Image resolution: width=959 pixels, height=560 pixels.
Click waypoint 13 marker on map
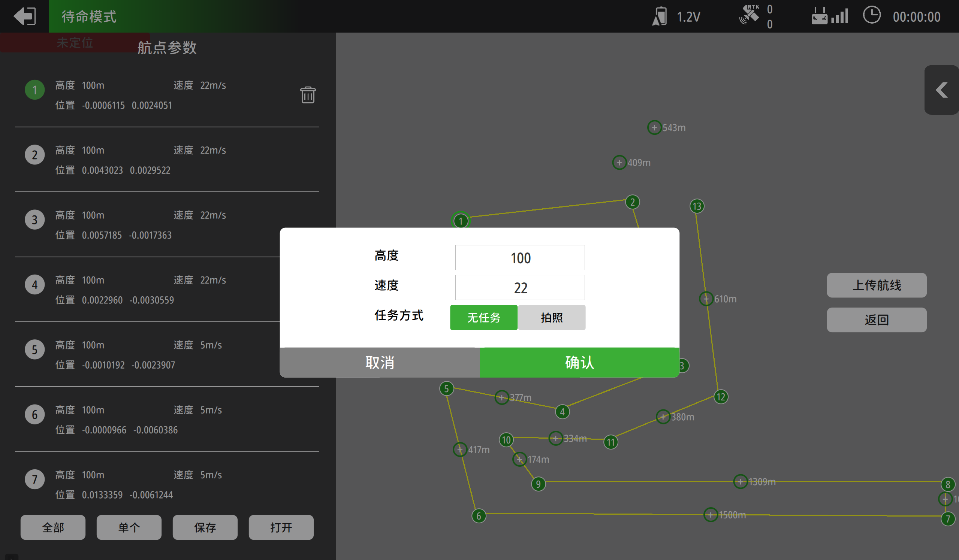point(697,206)
